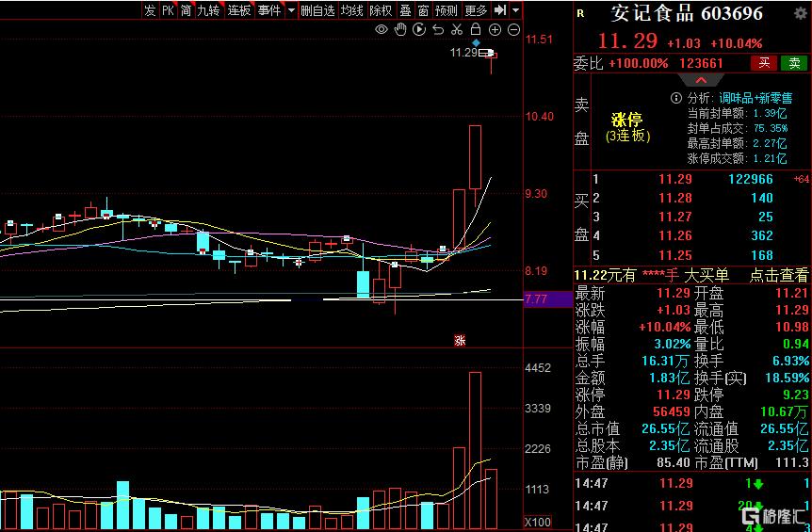The height and width of the screenshot is (532, 812).
Task: Select the scissors cut tool
Action: [457, 29]
